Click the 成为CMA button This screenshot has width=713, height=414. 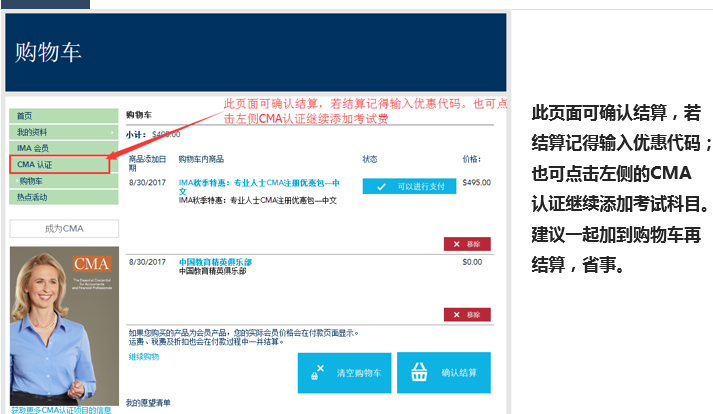point(64,228)
